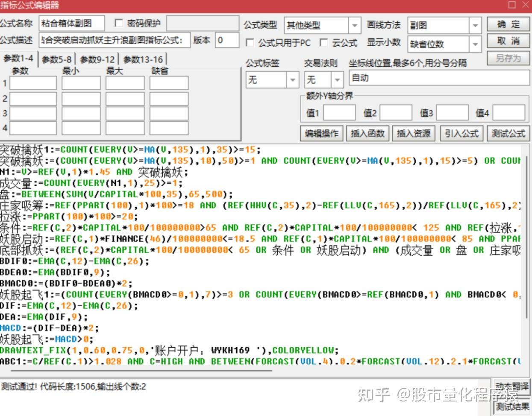The height and width of the screenshot is (416, 532).
Task: Click the 测试通过 status message
Action: click(73, 387)
